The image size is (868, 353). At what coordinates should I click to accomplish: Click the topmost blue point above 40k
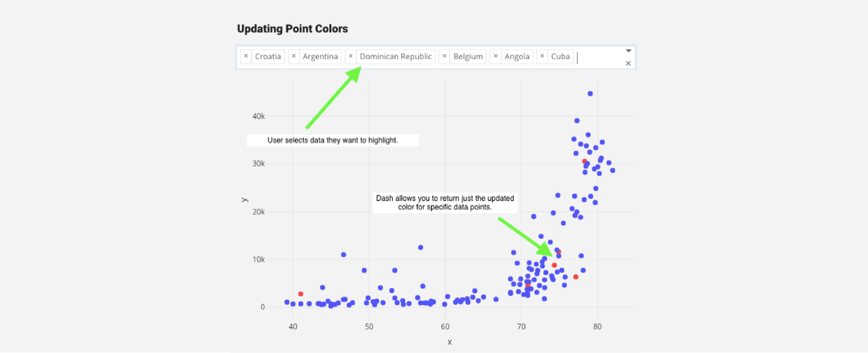tap(590, 94)
